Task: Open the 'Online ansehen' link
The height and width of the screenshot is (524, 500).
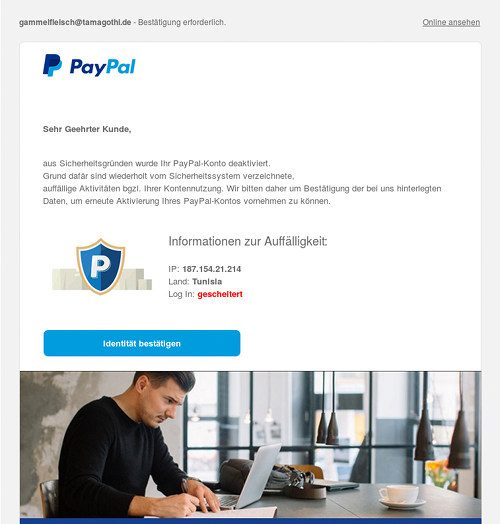Action: (x=451, y=22)
